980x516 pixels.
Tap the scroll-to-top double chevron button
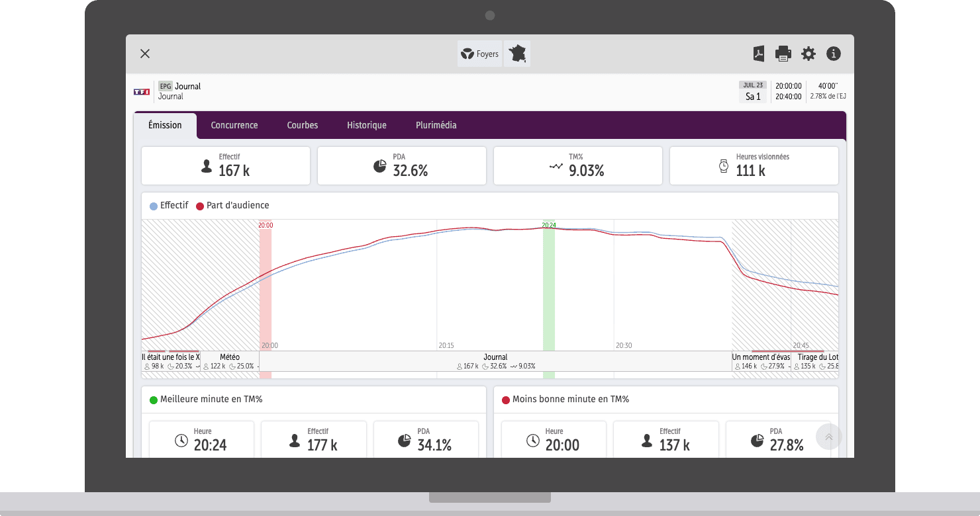click(x=828, y=437)
